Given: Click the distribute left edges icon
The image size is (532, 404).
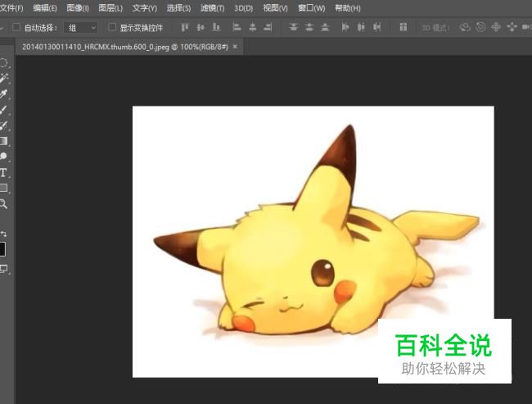Looking at the screenshot, I should pos(345,27).
